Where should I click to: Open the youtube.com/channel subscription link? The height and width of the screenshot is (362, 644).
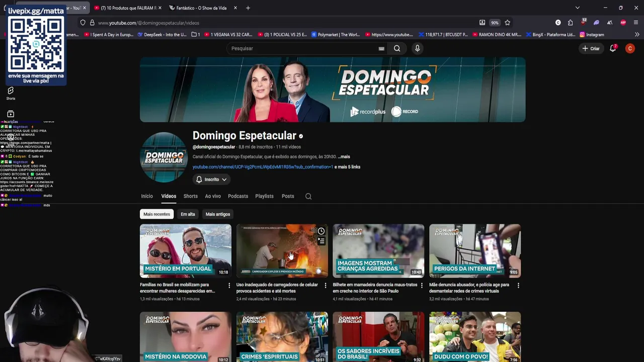point(263,167)
